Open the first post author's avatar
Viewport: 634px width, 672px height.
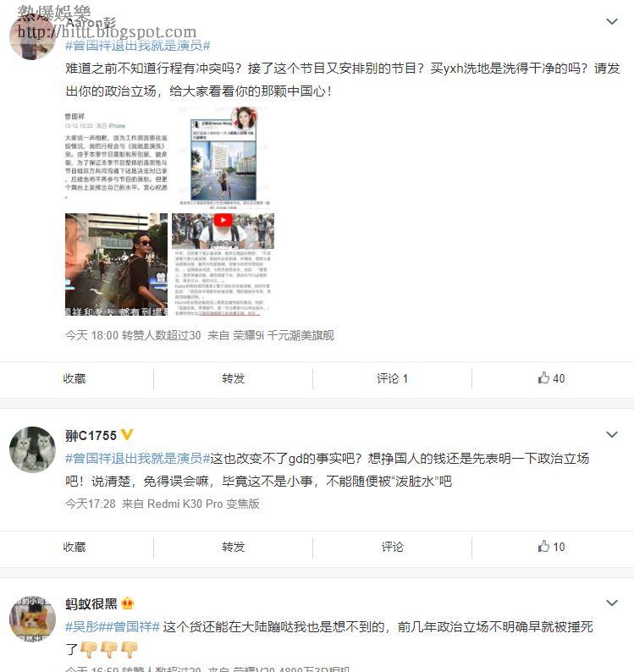(x=32, y=36)
